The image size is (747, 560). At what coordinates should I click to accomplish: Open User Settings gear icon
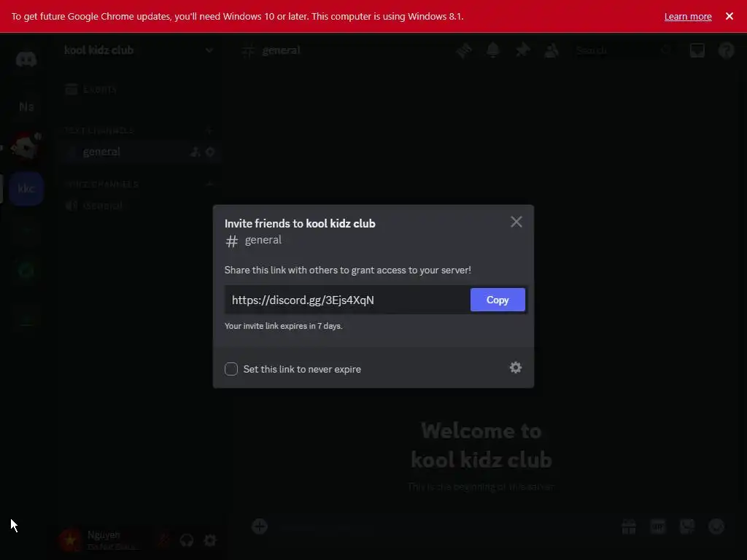tap(210, 540)
